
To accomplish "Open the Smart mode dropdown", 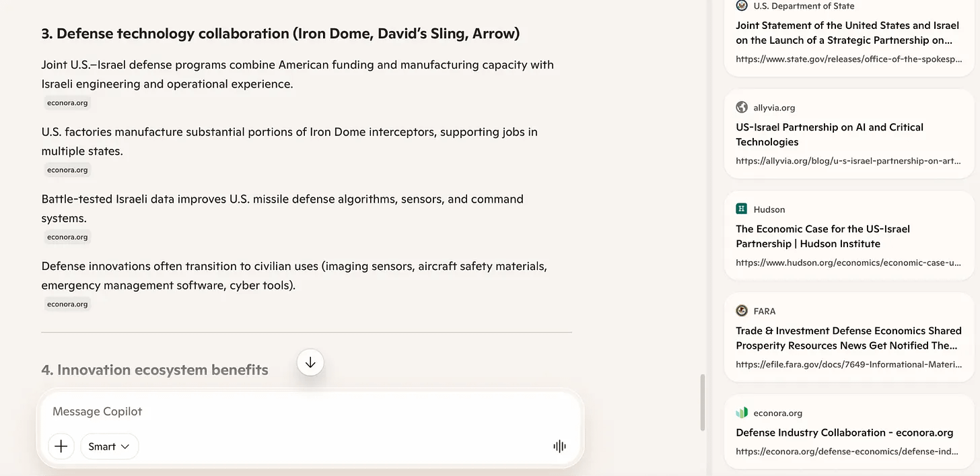I will tap(109, 446).
